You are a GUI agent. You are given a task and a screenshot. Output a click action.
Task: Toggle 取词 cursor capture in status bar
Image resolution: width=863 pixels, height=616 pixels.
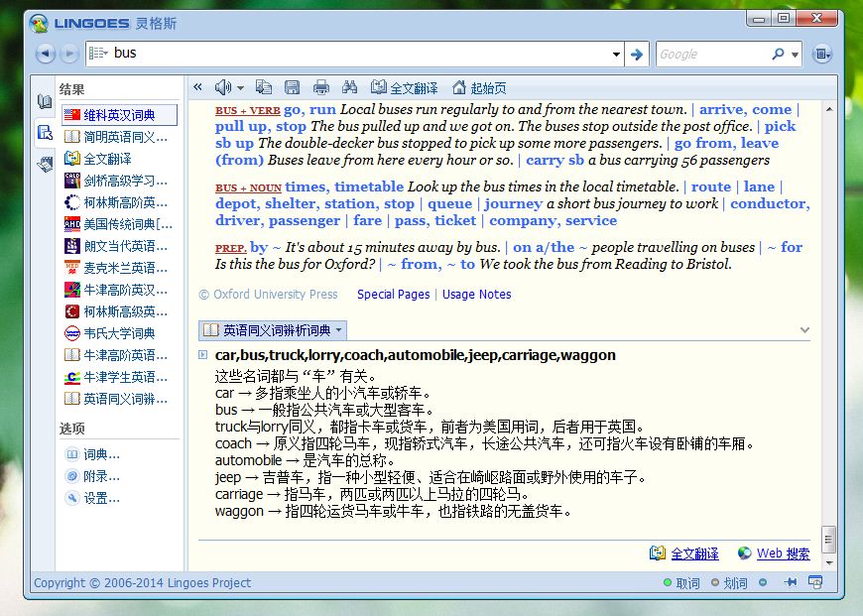[x=680, y=583]
